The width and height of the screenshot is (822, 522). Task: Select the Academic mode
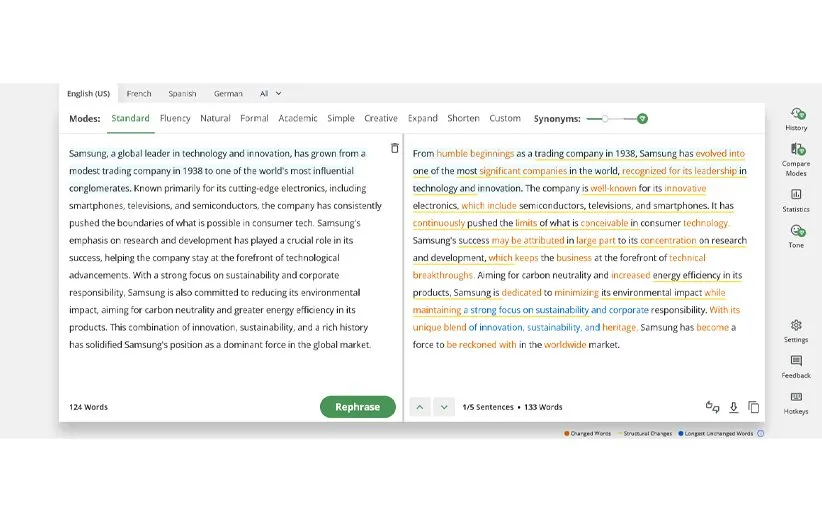click(x=298, y=118)
